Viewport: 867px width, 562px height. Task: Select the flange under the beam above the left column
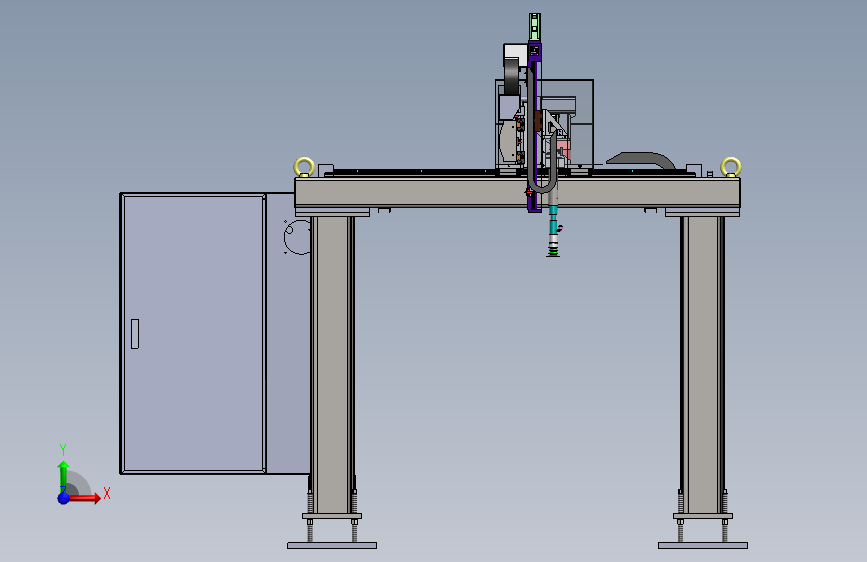click(x=332, y=212)
